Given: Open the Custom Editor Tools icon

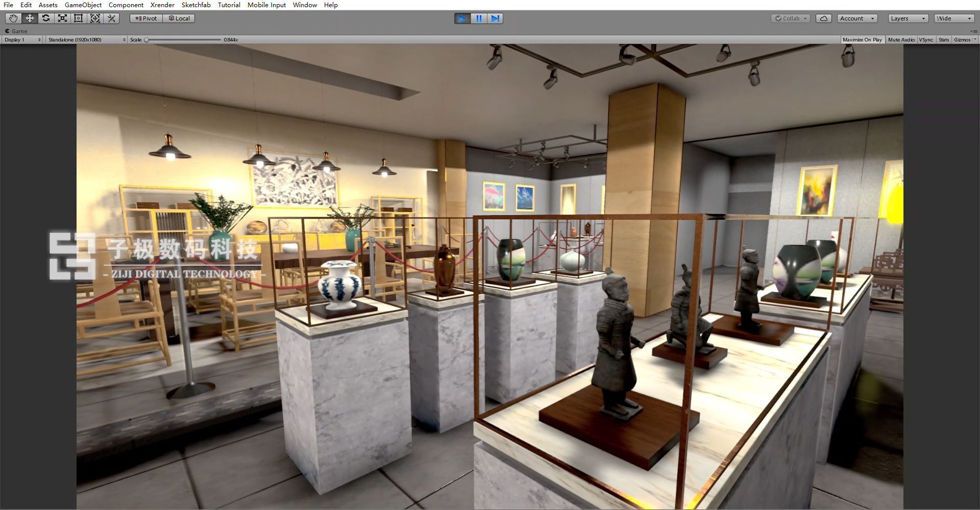Looking at the screenshot, I should (x=111, y=18).
